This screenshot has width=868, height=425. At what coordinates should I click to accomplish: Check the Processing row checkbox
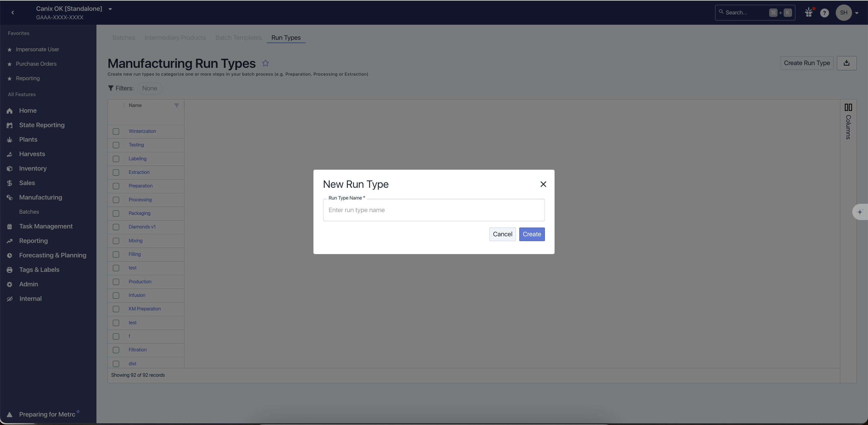[x=116, y=200]
